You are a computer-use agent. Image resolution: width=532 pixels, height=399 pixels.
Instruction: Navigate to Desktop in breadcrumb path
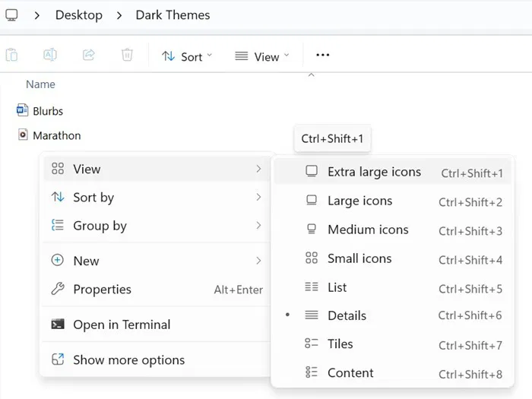point(79,14)
